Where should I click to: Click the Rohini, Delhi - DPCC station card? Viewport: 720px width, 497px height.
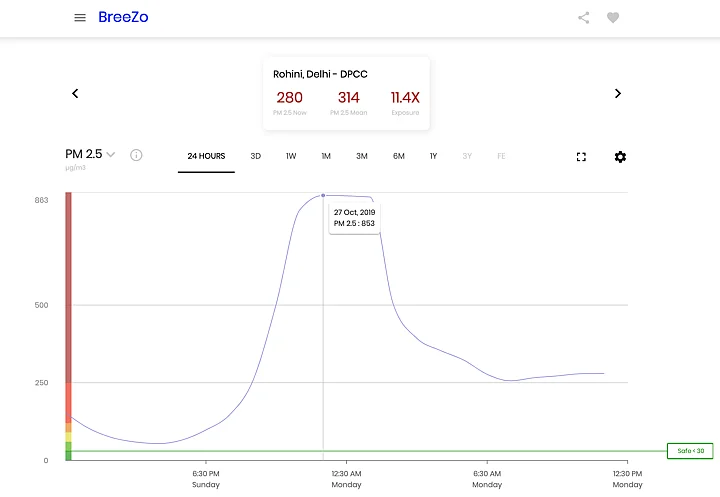[x=346, y=93]
